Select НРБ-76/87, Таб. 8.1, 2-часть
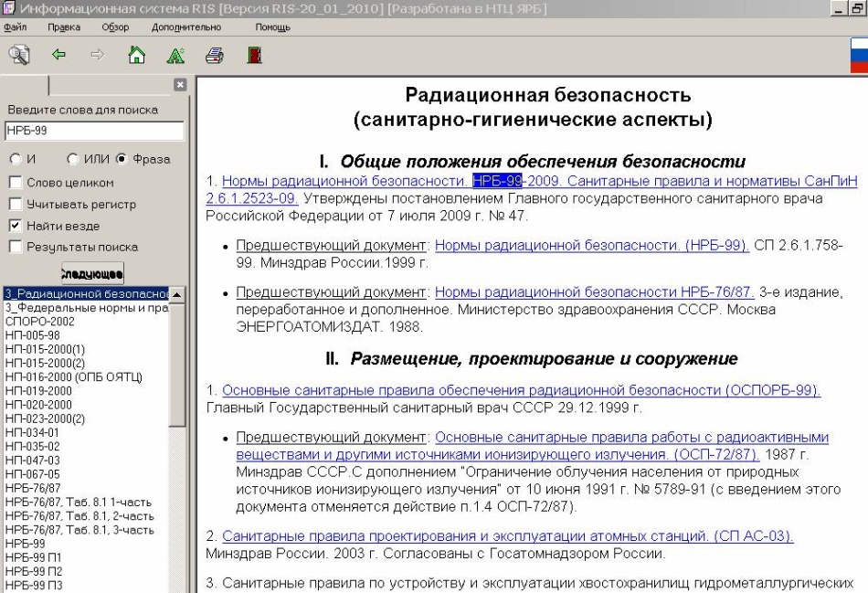 [79, 516]
